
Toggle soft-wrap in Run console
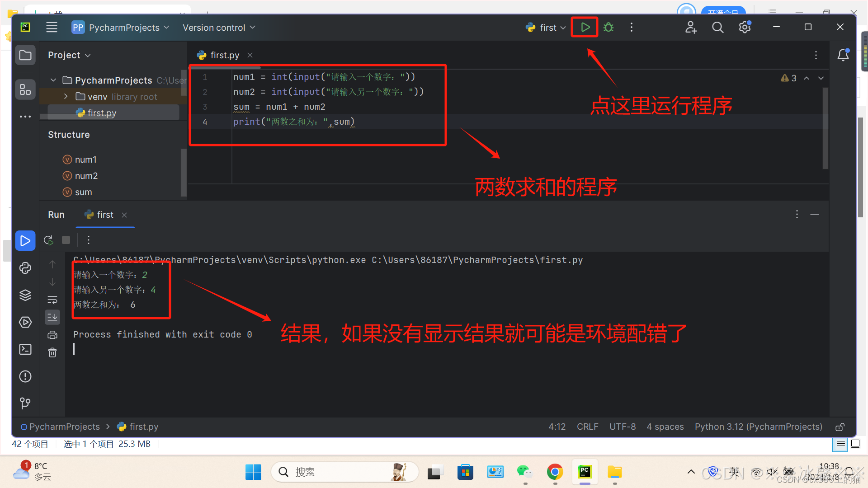pos(52,300)
